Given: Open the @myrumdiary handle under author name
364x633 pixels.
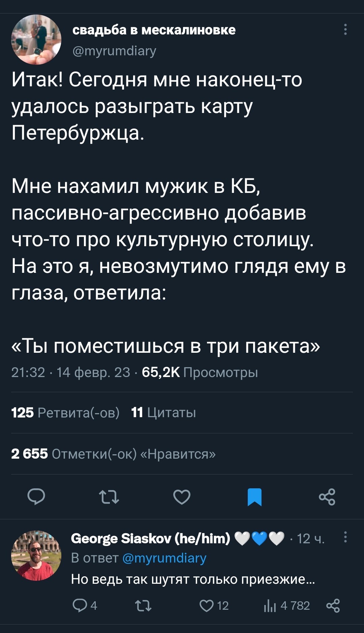Looking at the screenshot, I should (114, 51).
